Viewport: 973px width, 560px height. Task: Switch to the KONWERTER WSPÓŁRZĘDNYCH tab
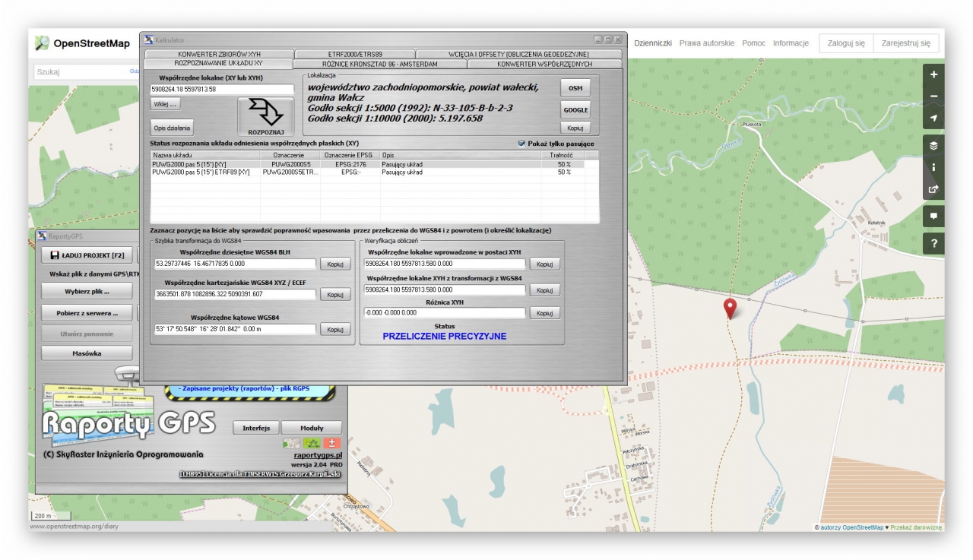[x=544, y=65]
